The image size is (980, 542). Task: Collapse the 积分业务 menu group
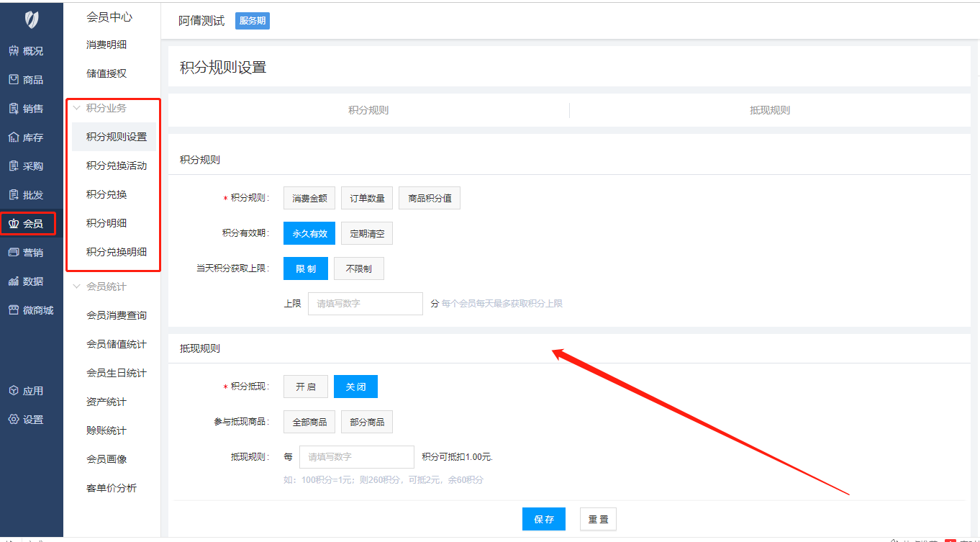(x=77, y=108)
